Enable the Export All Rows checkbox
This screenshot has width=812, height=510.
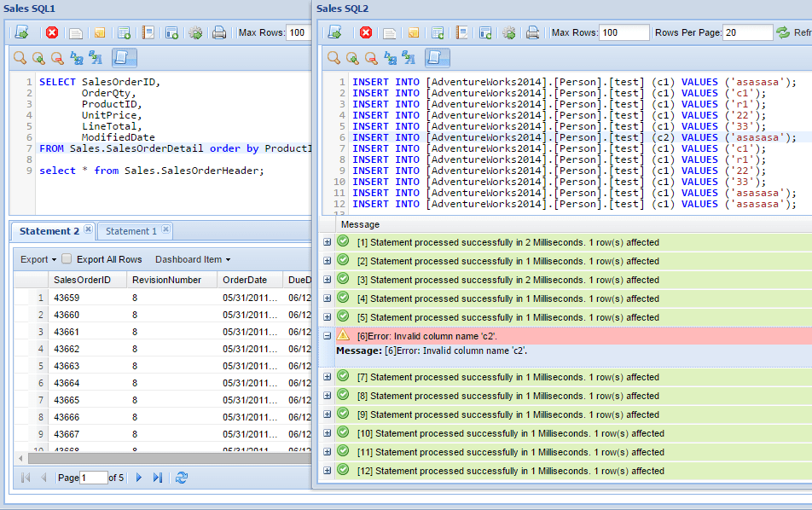67,259
